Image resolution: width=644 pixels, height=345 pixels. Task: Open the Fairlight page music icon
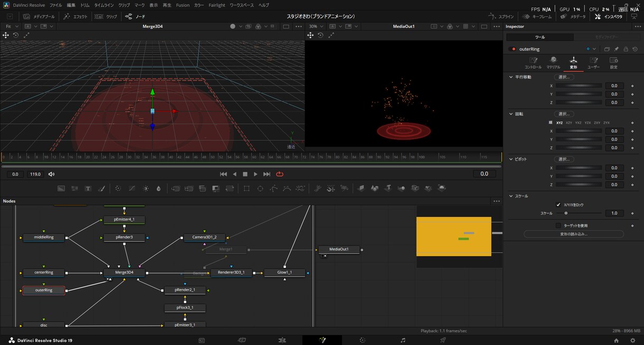click(403, 340)
